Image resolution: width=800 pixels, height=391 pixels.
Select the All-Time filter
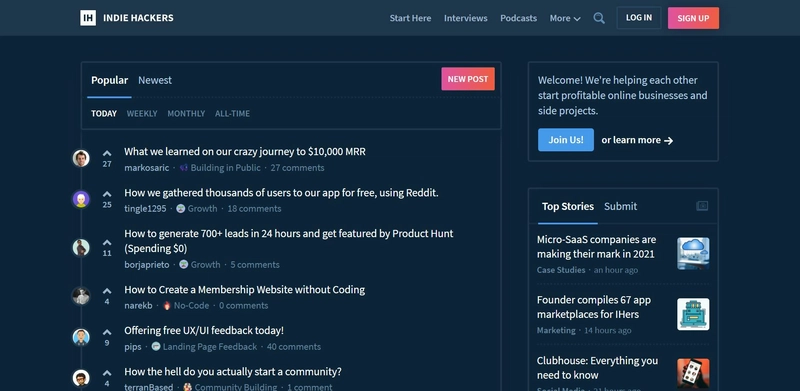232,113
